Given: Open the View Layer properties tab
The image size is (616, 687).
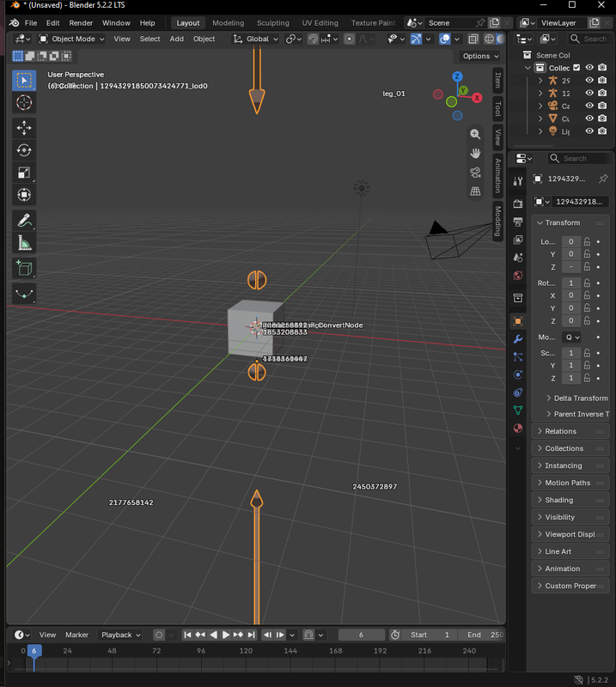Looking at the screenshot, I should click(518, 240).
